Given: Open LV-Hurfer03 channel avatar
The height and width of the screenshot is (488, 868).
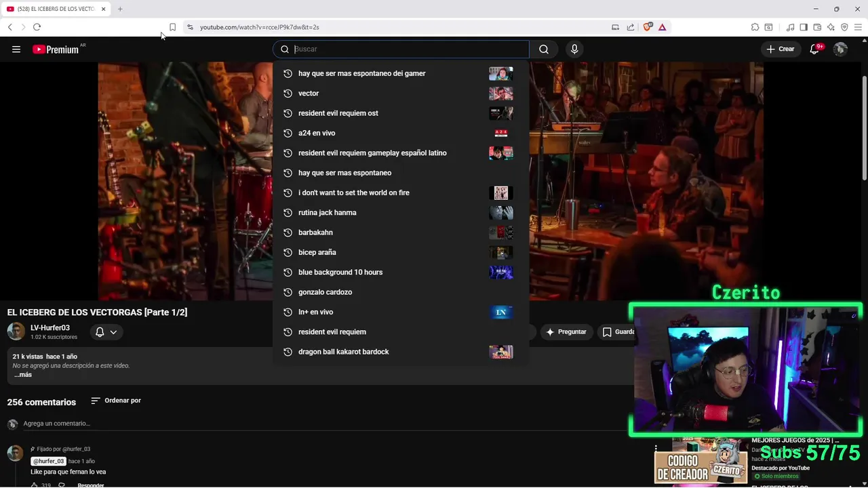Looking at the screenshot, I should 16,331.
